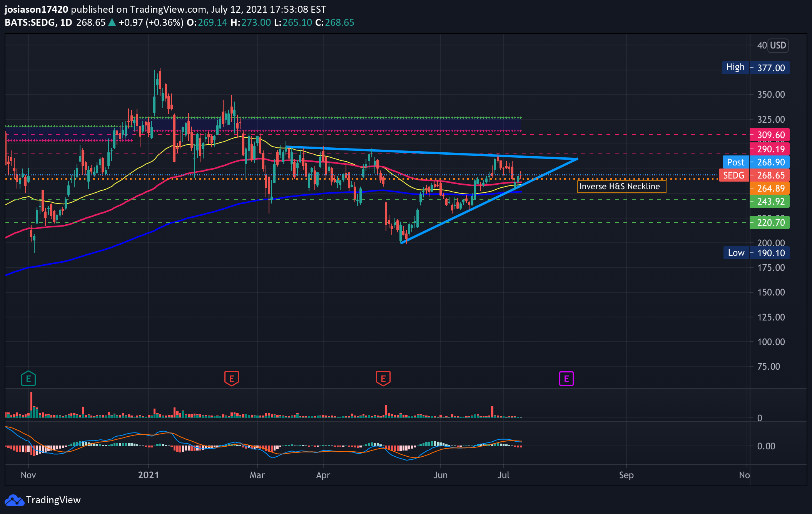Click the SEDG 268.65 price tag
The width and height of the screenshot is (812, 514).
coord(754,175)
